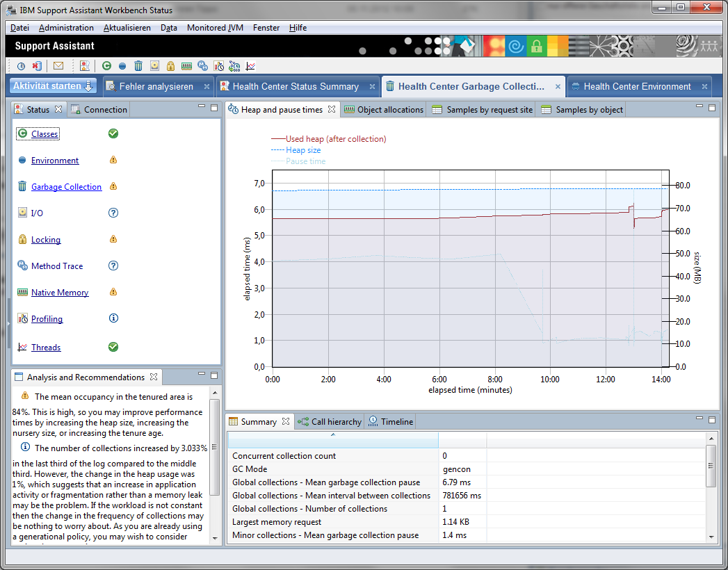Click the clock icon at toolbar start
Viewport: 728px width, 570px height.
point(21,66)
